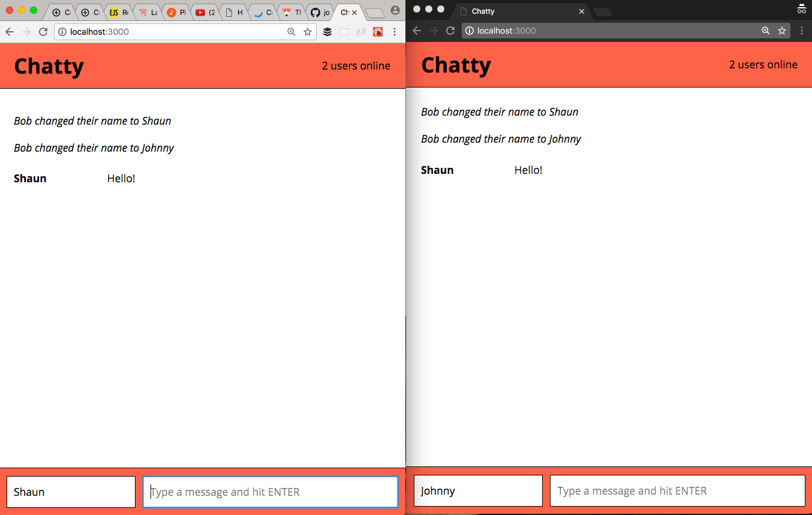Click the back arrow in left browser window

pos(10,32)
